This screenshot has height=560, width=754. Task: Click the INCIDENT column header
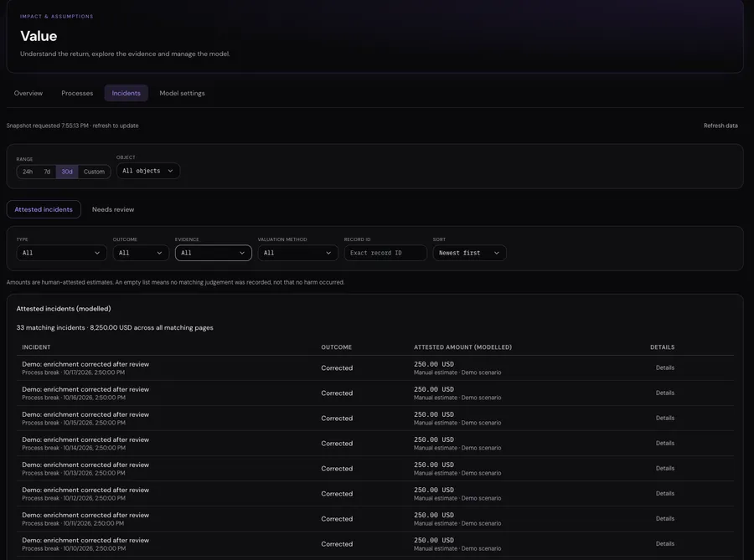coord(36,347)
